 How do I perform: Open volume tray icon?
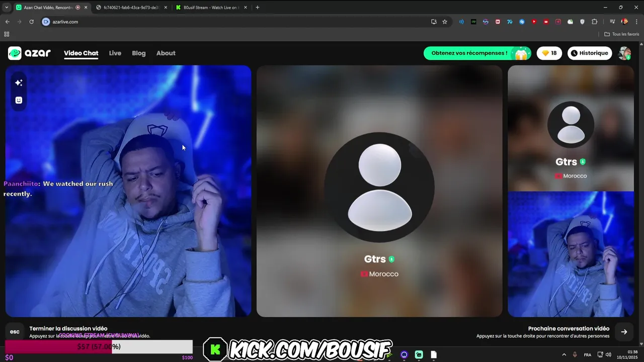[x=608, y=354]
